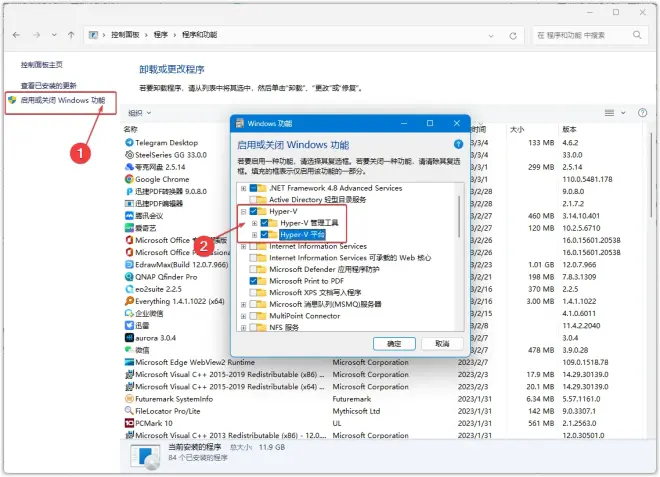Viewport: 660px width, 477px height.
Task: Open recent locations dropdown arrow
Action: coord(54,35)
